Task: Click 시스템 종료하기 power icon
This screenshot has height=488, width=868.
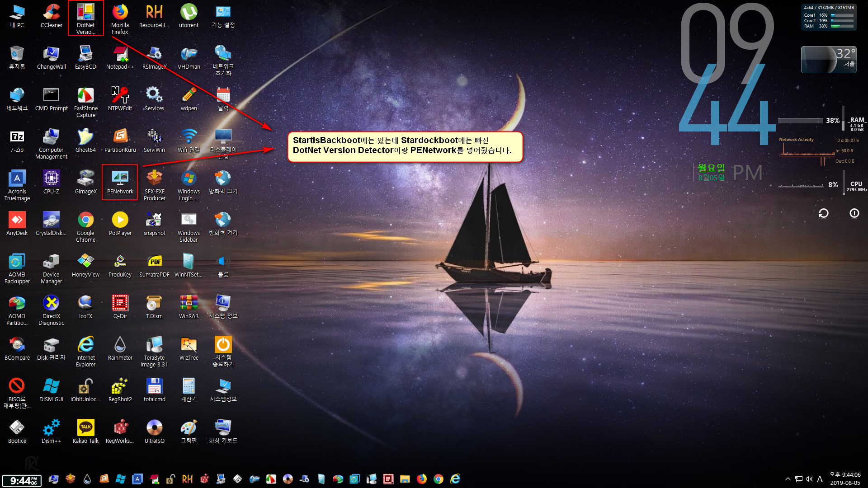Action: pyautogui.click(x=223, y=352)
